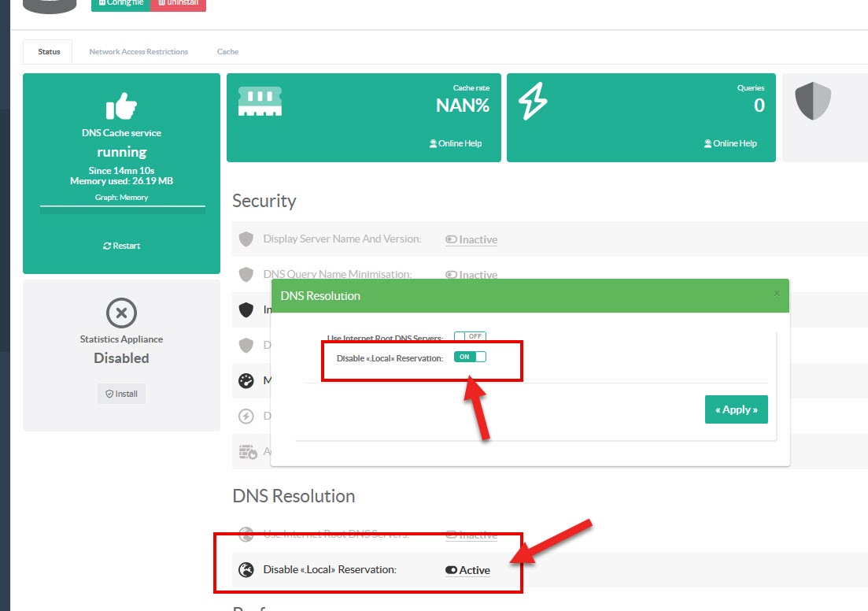Switch to Network Access Restrictions tab
The width and height of the screenshot is (868, 611).
[x=139, y=52]
